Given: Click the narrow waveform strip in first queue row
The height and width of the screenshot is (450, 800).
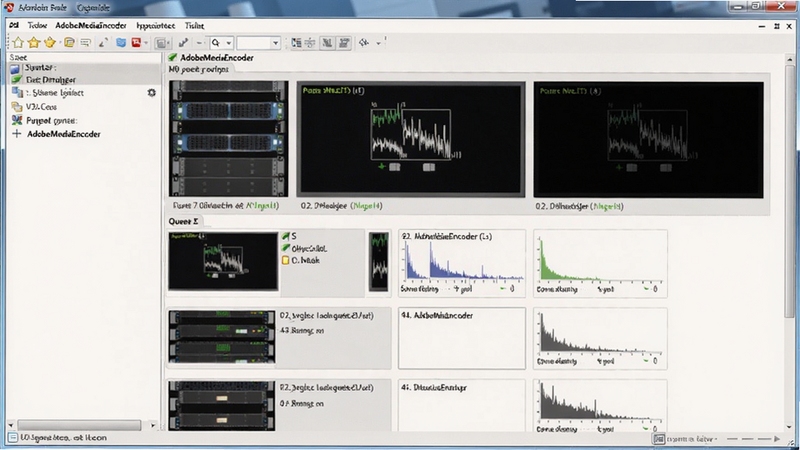Looking at the screenshot, I should click(x=379, y=261).
